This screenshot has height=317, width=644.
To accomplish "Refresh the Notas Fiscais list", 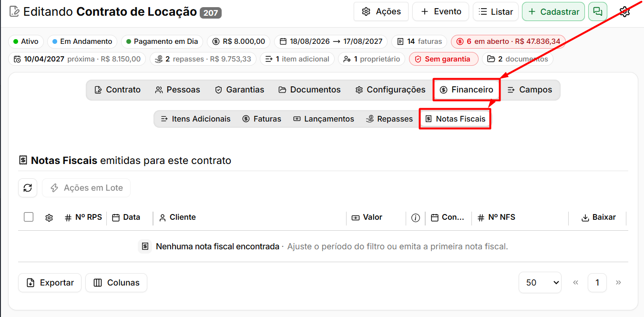I will click(28, 188).
